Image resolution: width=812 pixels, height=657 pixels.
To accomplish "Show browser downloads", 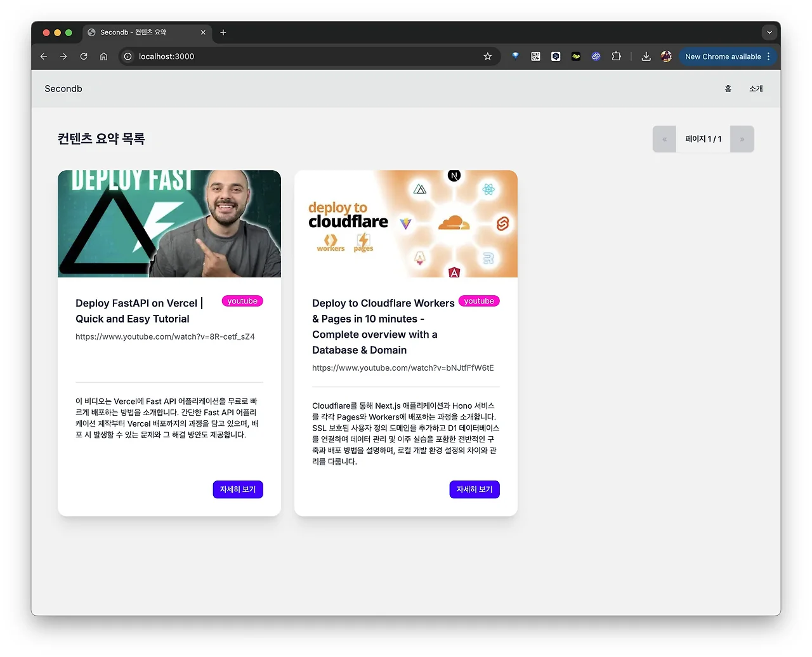I will pos(646,56).
